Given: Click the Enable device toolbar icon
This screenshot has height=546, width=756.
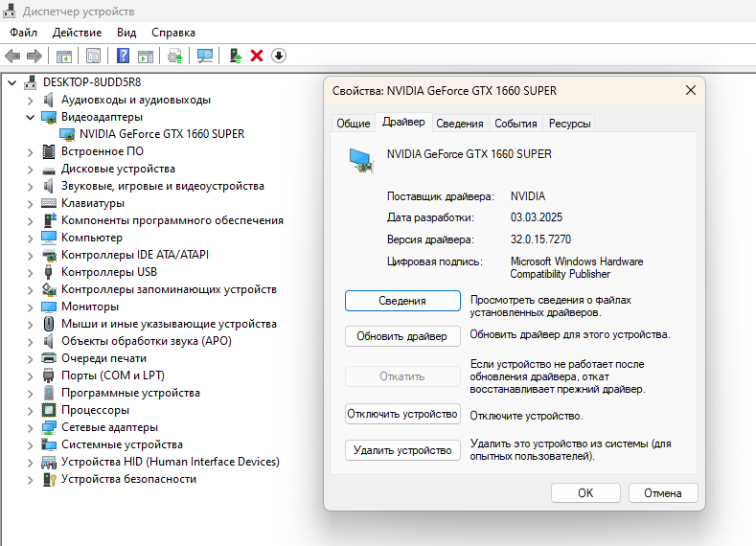Looking at the screenshot, I should coord(236,56).
